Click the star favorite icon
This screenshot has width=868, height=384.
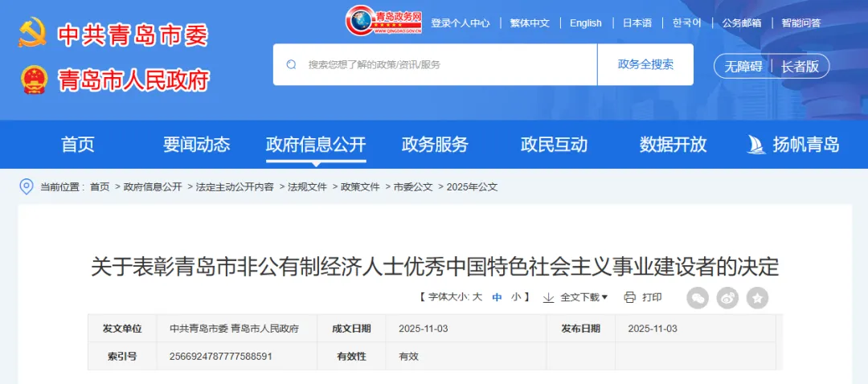[757, 298]
